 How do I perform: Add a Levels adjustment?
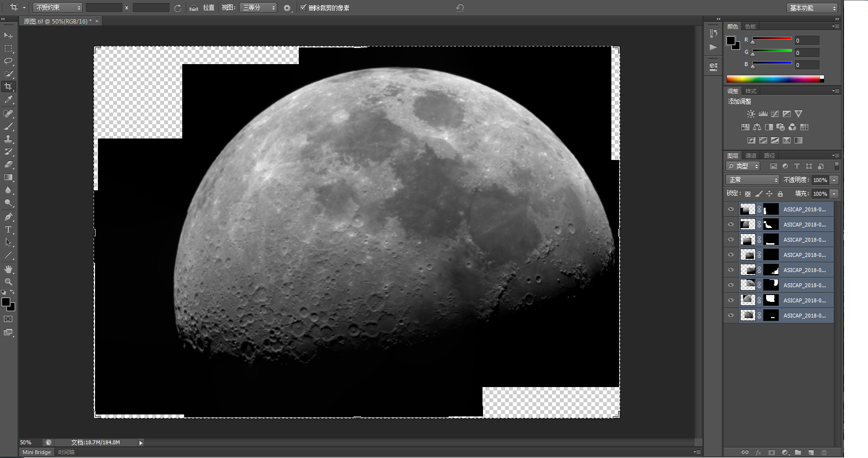pos(763,114)
